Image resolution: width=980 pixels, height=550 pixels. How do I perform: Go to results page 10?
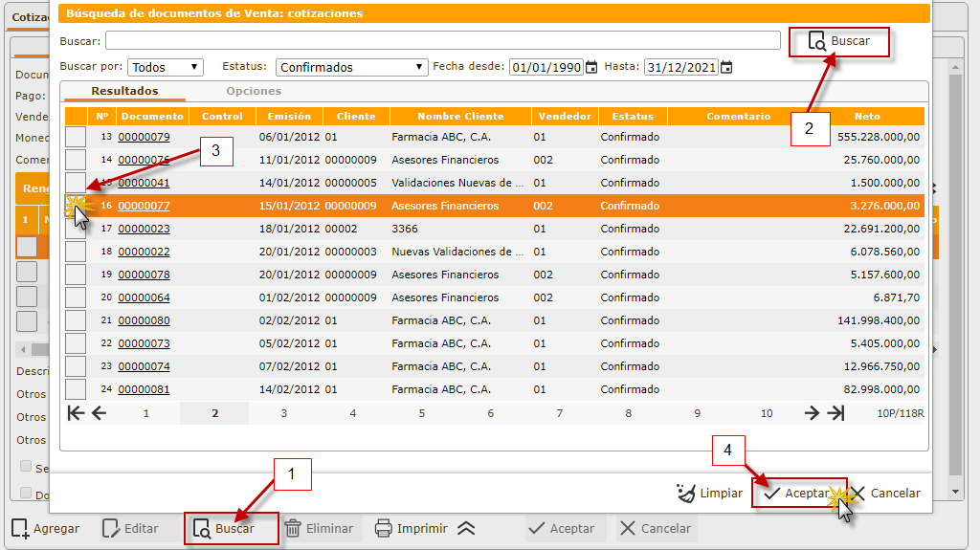(x=767, y=413)
